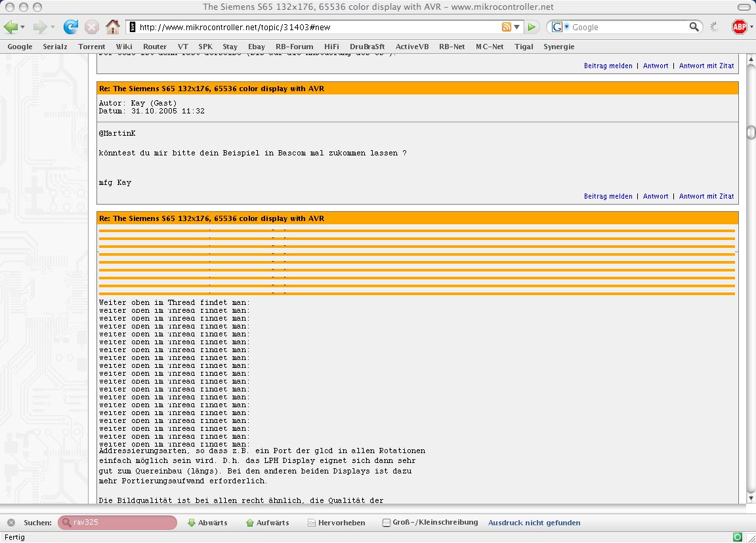Click the magnifier search icon

(x=694, y=27)
